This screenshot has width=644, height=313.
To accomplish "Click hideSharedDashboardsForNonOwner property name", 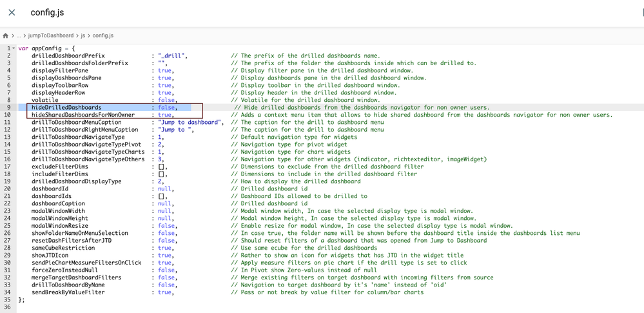I will pyautogui.click(x=83, y=115).
